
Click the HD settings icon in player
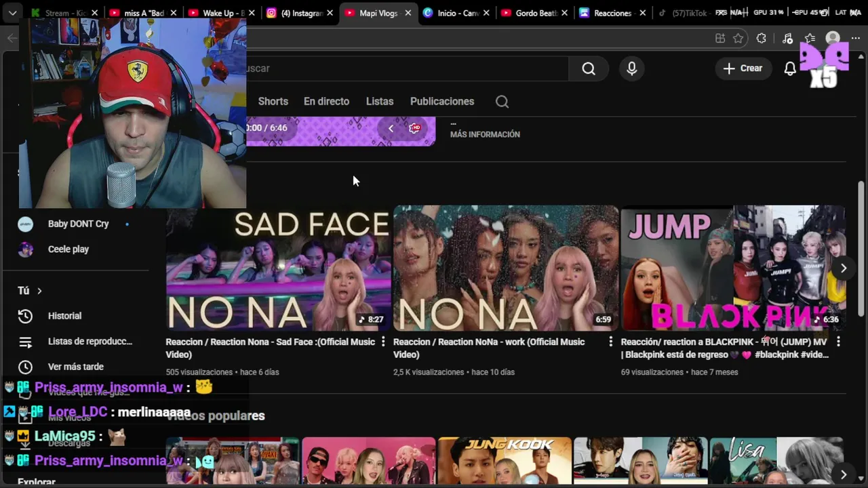pyautogui.click(x=414, y=128)
